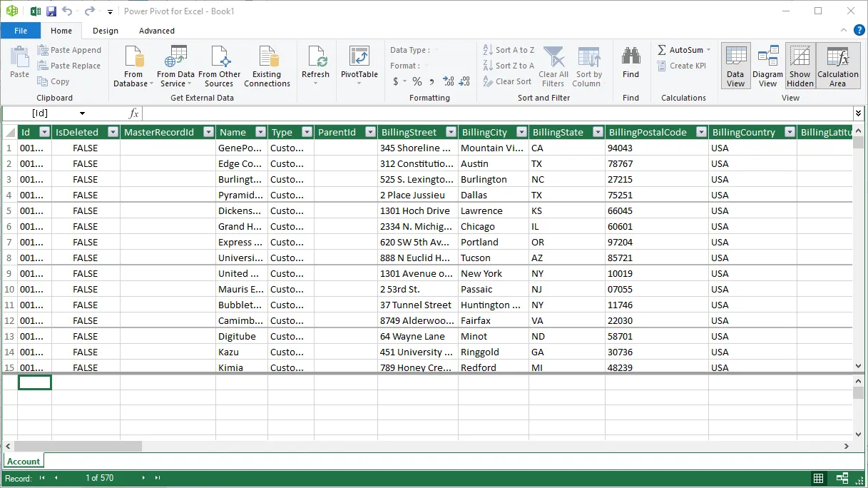Viewport: 868px width, 488px height.
Task: Click the Create KPI button
Action: tap(681, 66)
